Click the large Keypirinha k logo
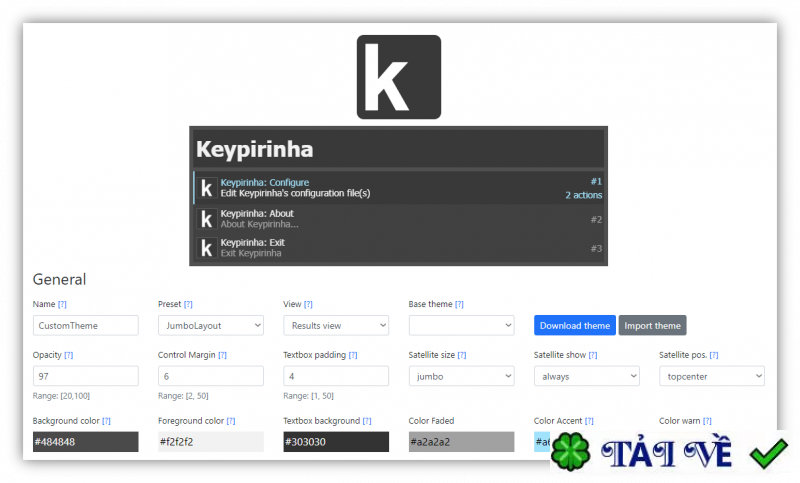The height and width of the screenshot is (483, 800). coord(398,77)
